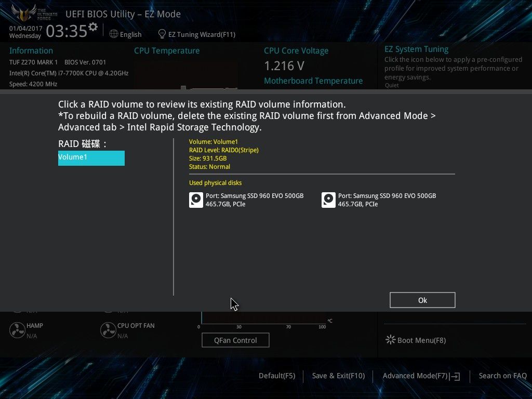
Task: Click the Advanced Mode exit arrow icon
Action: click(x=455, y=376)
